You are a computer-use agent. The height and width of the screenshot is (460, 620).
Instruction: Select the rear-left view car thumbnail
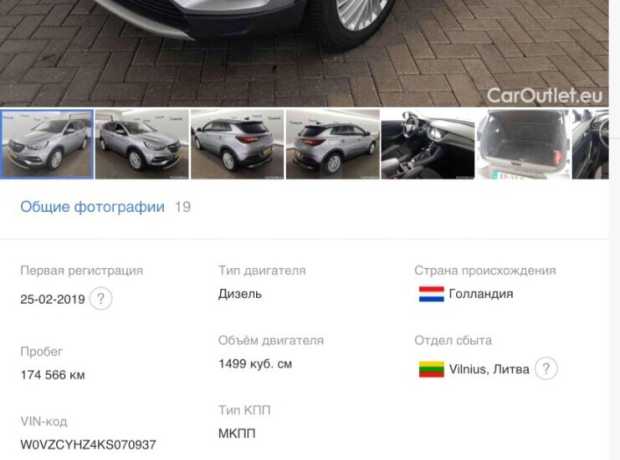click(x=237, y=144)
